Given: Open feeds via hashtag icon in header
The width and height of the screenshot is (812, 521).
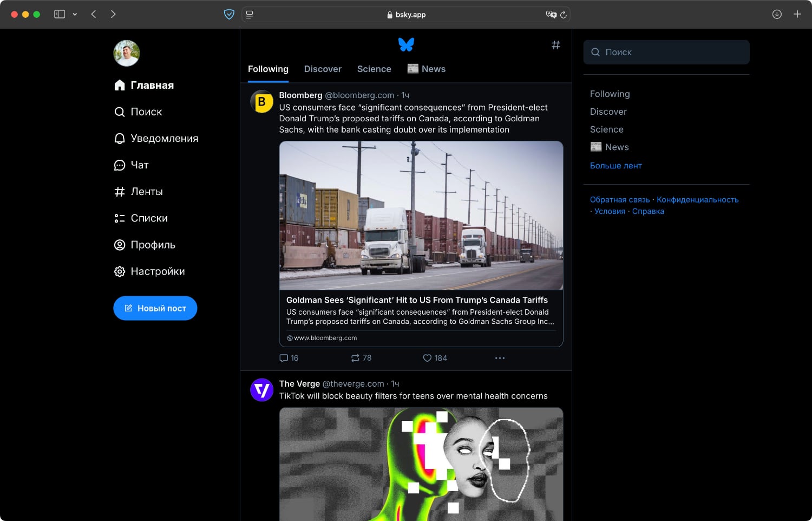Looking at the screenshot, I should pos(555,45).
